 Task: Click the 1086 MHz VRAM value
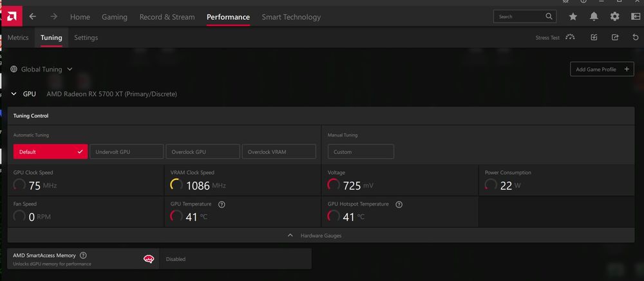206,186
